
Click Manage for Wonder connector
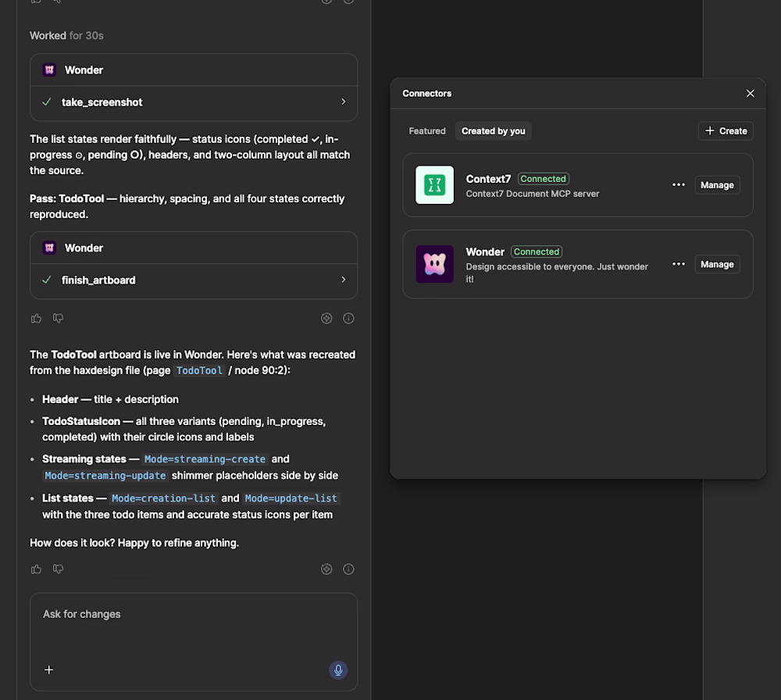(717, 264)
